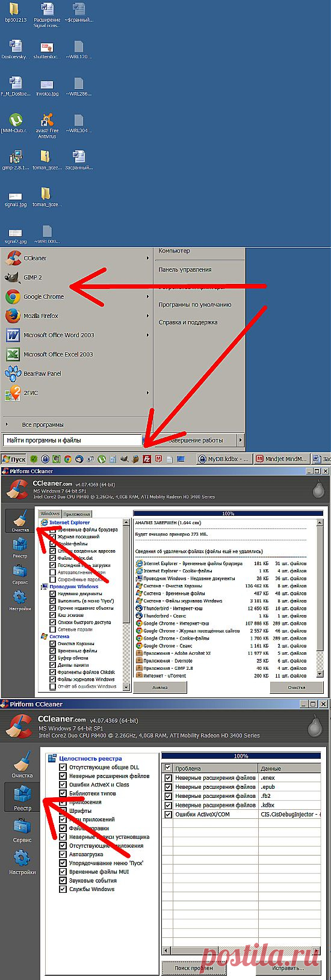Screen dimensions: 331x980
Task: Select signal1.jpg file on the desktop
Action: point(15,198)
